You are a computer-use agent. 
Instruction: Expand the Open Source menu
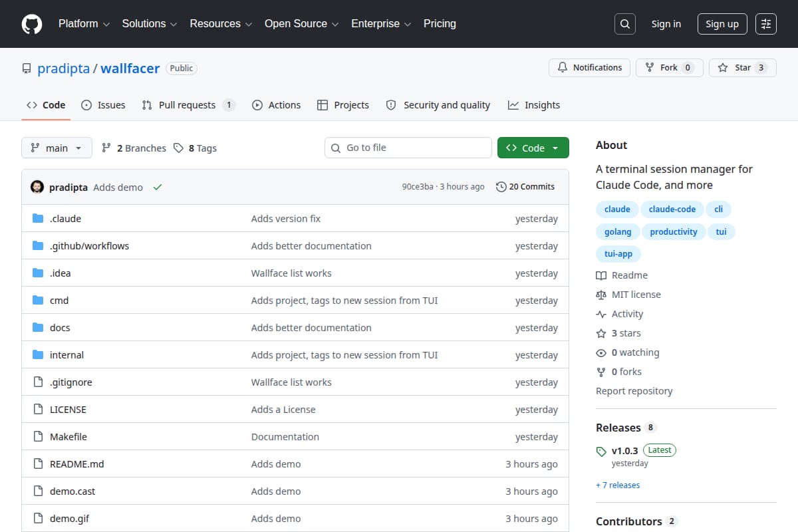(302, 24)
